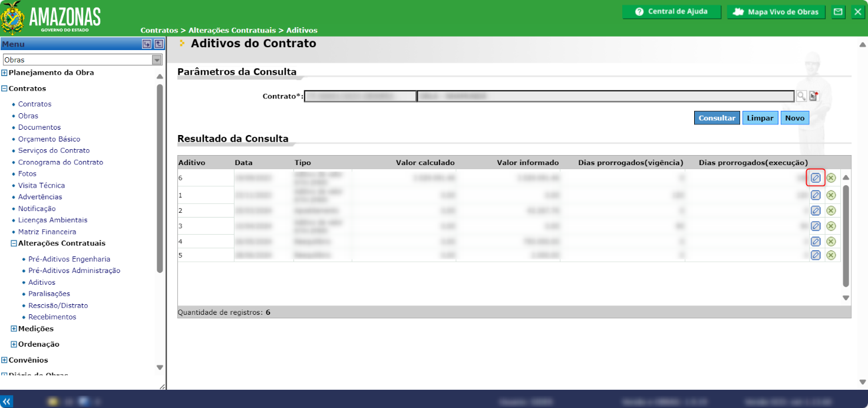Screen dimensions: 868x408
Task: Open Pré-Aditivos Administração
Action: [x=74, y=271]
